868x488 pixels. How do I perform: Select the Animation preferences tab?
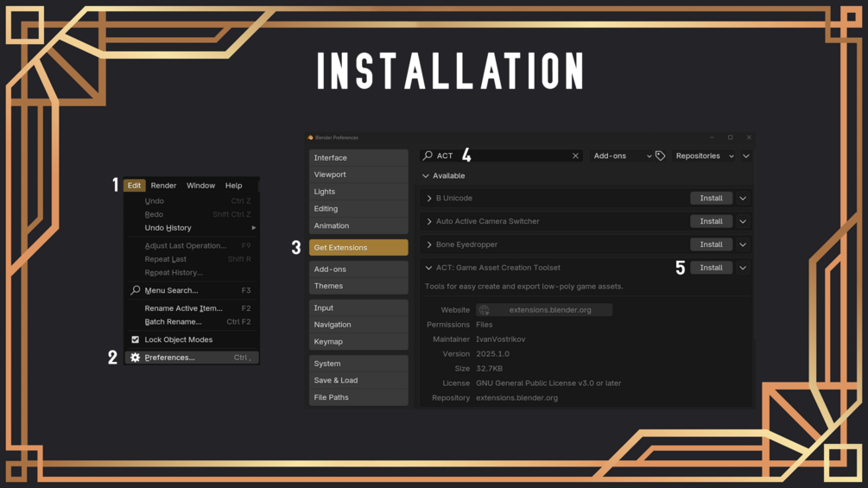pos(358,225)
